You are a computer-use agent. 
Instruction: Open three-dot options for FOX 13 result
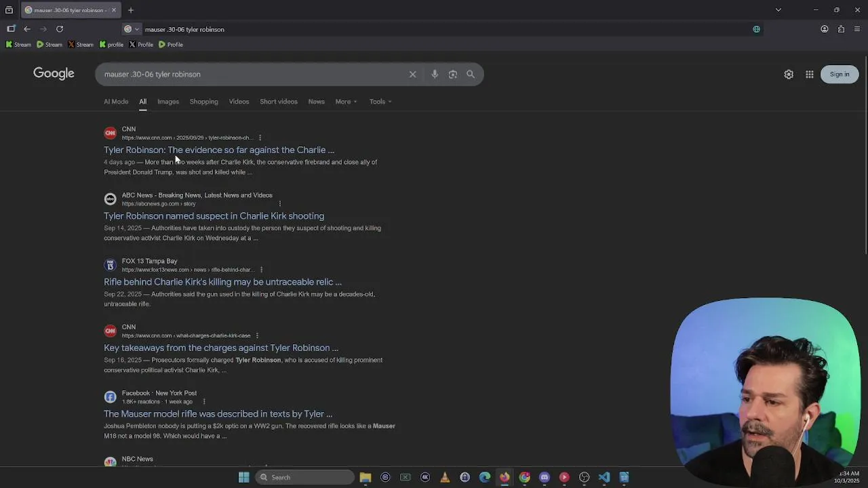pos(261,270)
